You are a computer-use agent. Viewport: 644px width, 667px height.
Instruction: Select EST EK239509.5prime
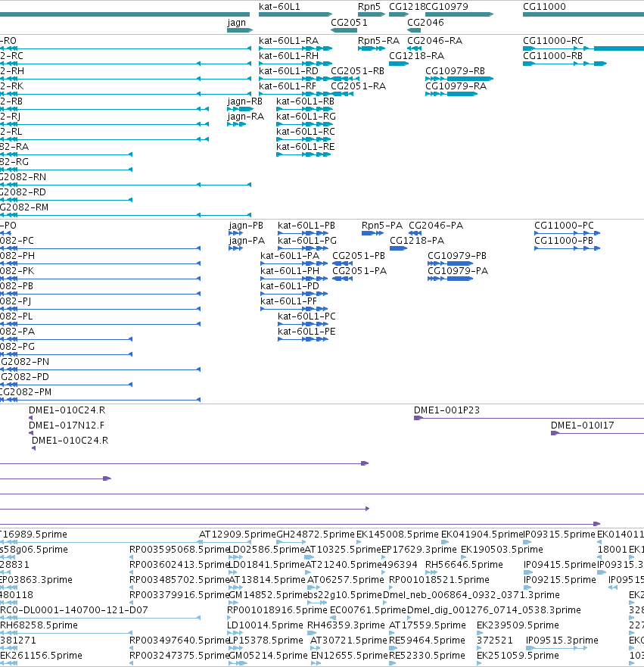tap(518, 625)
